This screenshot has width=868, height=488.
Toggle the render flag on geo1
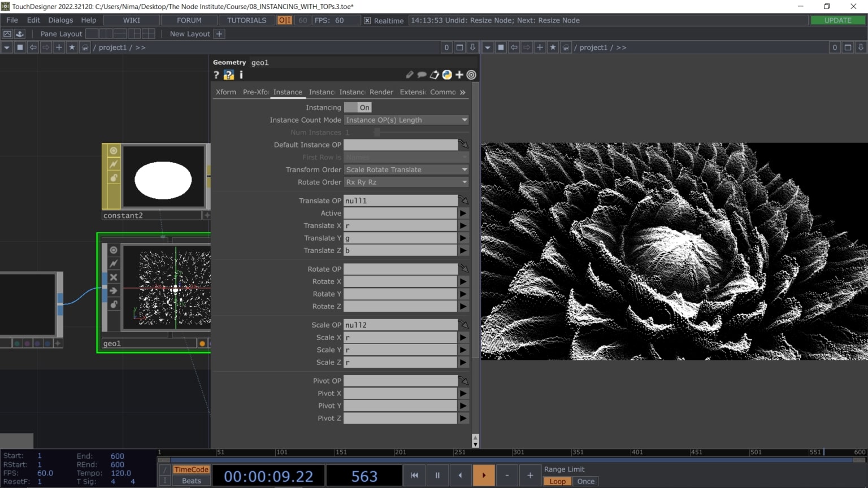click(x=112, y=291)
